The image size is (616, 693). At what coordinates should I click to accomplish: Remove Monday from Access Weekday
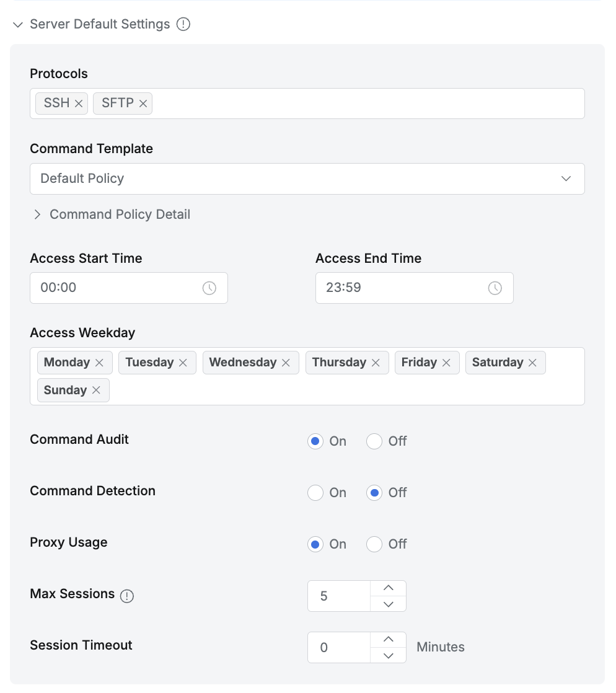(x=99, y=363)
